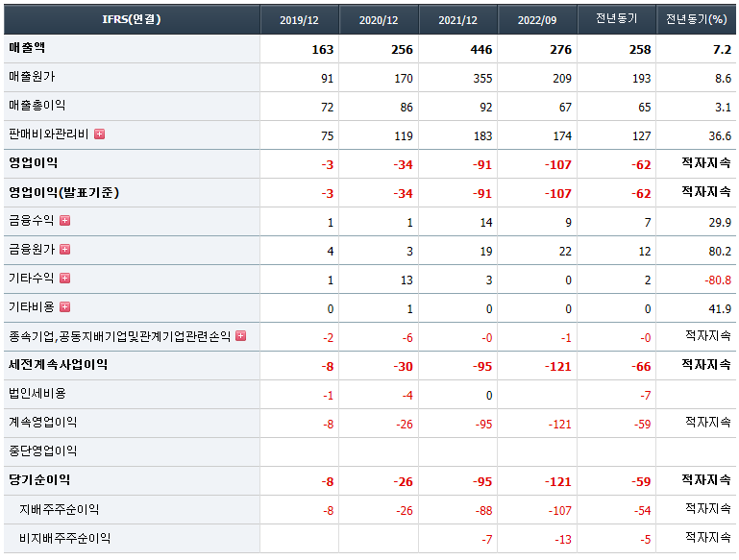Select the 중단영업이익 row label
Screen dimensions: 739x560
click(43, 451)
